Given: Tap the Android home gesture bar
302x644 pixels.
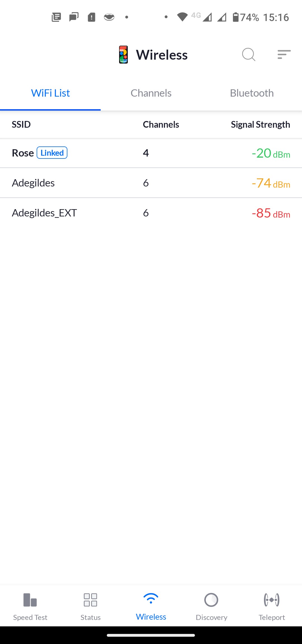Looking at the screenshot, I should 151,635.
